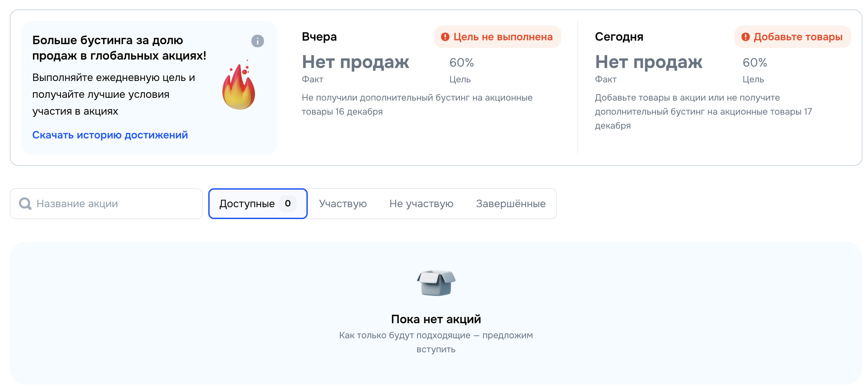Click the 'Вчера' section heading
The width and height of the screenshot is (868, 387).
point(319,37)
